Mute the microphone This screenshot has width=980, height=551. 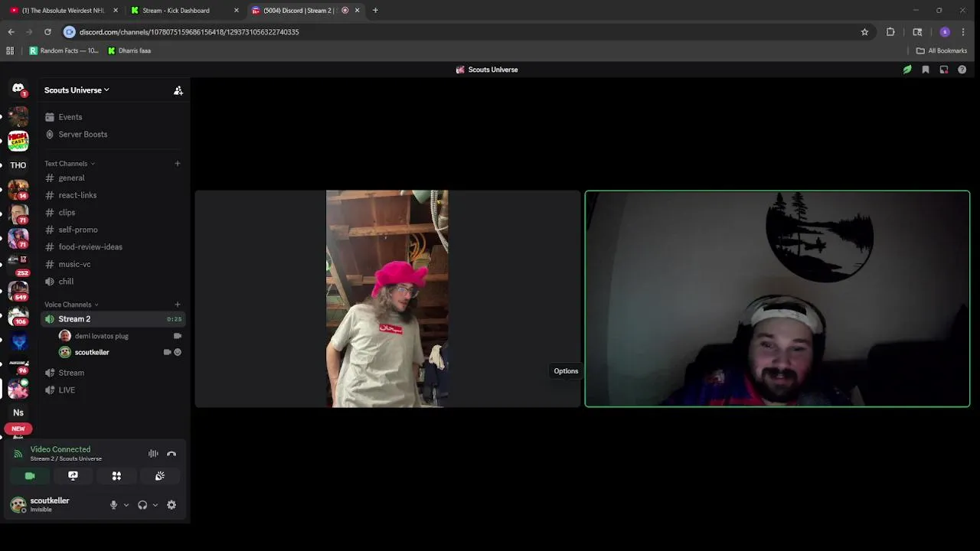click(x=113, y=505)
